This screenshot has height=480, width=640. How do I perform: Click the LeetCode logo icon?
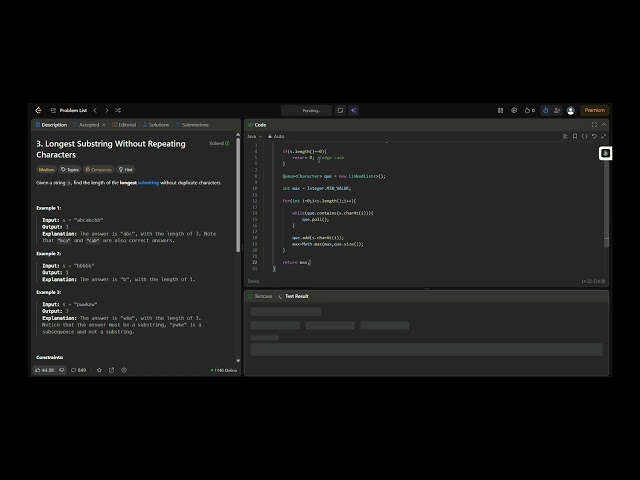[x=38, y=110]
